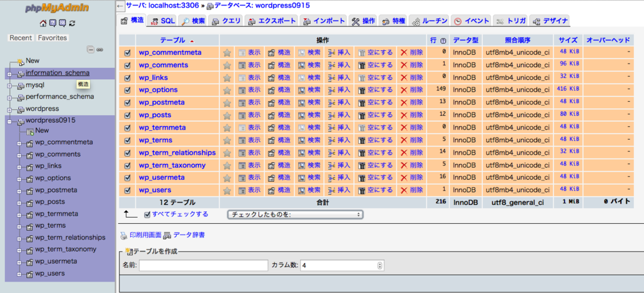Click the 416 KiB size of wp_options
The image size is (644, 293).
[569, 89]
